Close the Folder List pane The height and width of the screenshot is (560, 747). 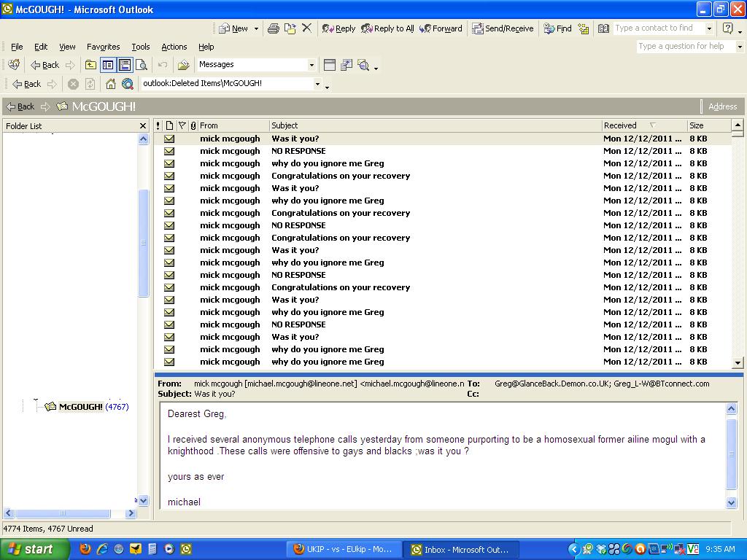coord(143,125)
